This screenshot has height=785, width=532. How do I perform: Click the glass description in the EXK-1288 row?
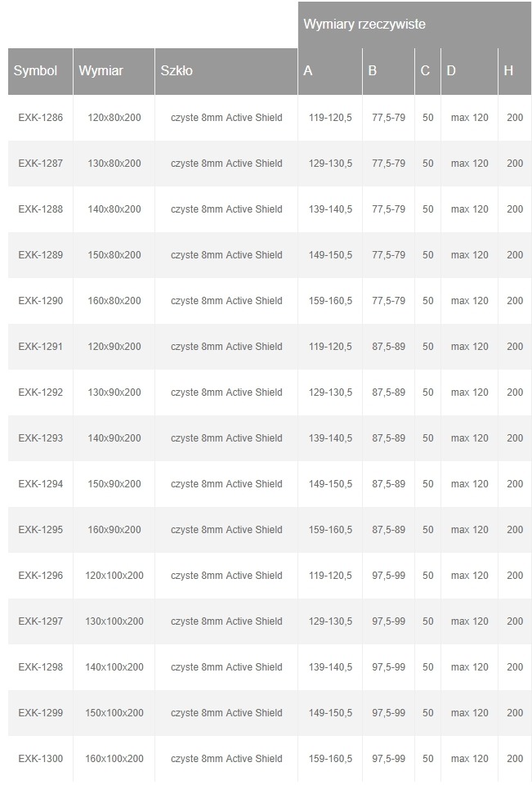[226, 209]
